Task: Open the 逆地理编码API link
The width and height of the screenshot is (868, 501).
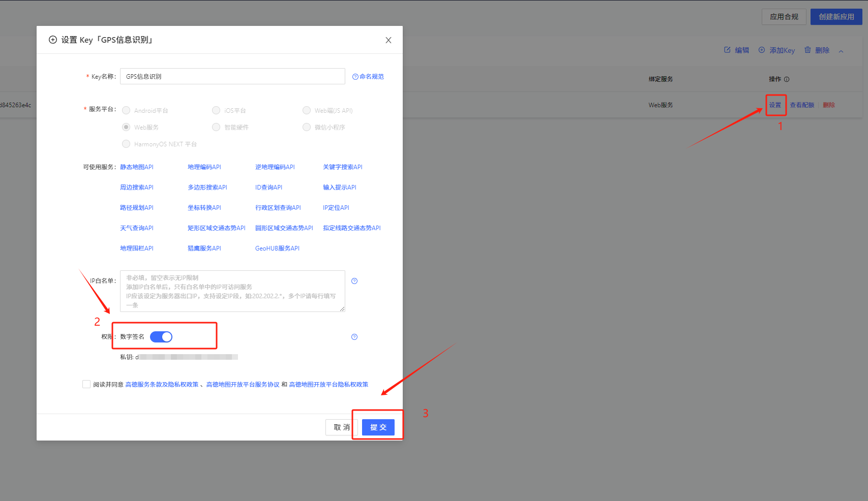Action: 275,167
